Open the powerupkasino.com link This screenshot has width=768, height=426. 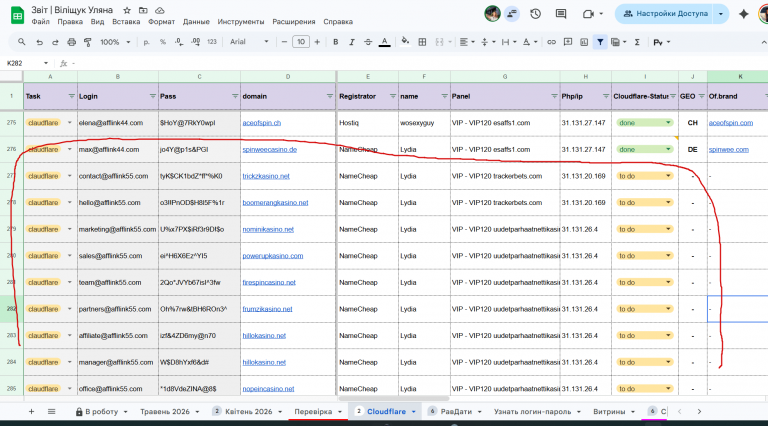click(x=273, y=256)
